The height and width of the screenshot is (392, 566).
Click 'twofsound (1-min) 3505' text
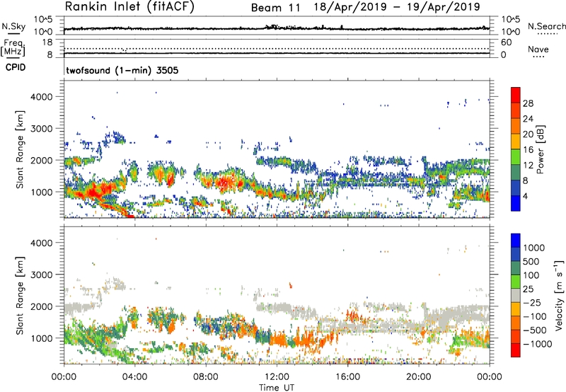click(122, 70)
